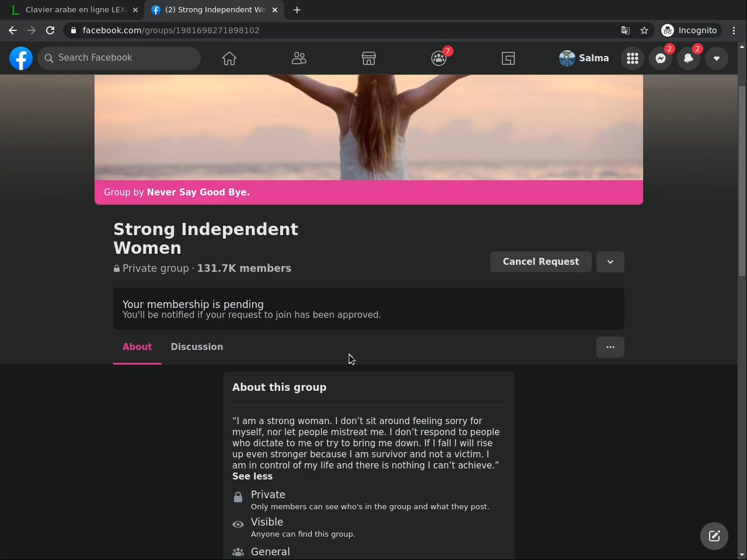This screenshot has height=560, width=747.
Task: Click the address bar URL
Action: (x=171, y=30)
